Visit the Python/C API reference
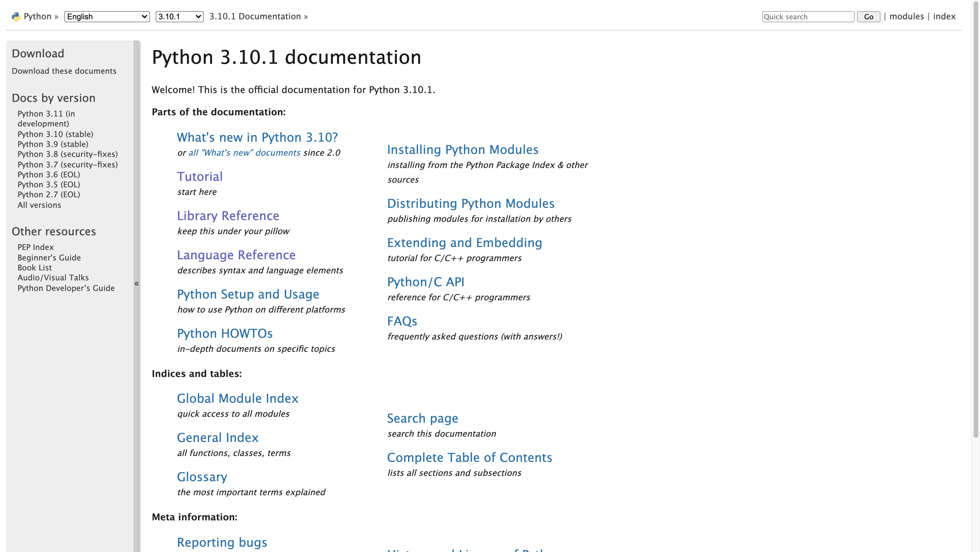980x552 pixels. tap(425, 282)
